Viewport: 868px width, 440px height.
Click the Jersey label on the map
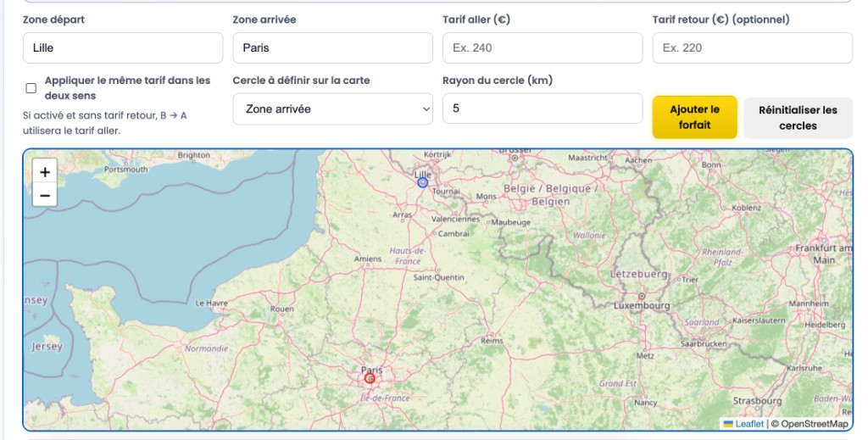coord(47,347)
